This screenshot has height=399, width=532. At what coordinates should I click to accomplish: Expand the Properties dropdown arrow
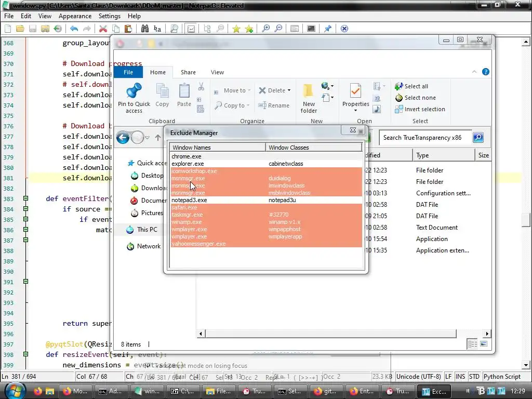355,111
